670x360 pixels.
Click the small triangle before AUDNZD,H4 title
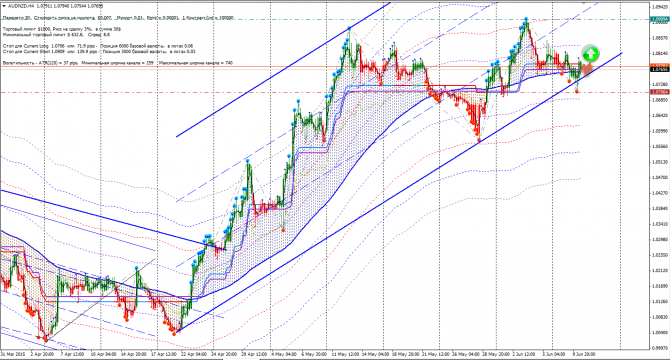[4, 6]
